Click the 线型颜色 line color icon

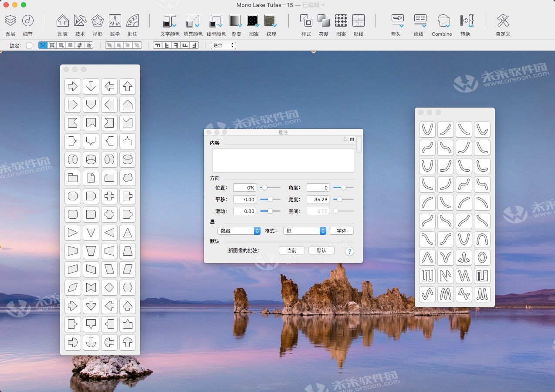(216, 20)
